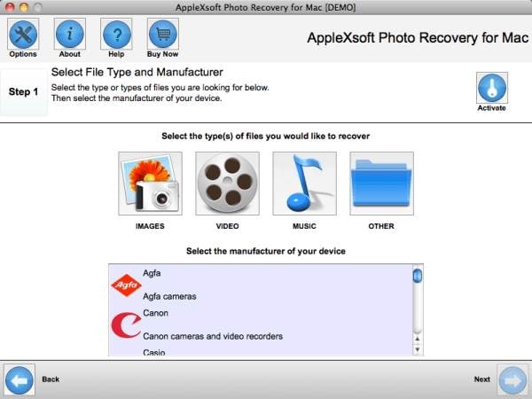Close the window with red button
532x399 pixels.
coord(10,7)
